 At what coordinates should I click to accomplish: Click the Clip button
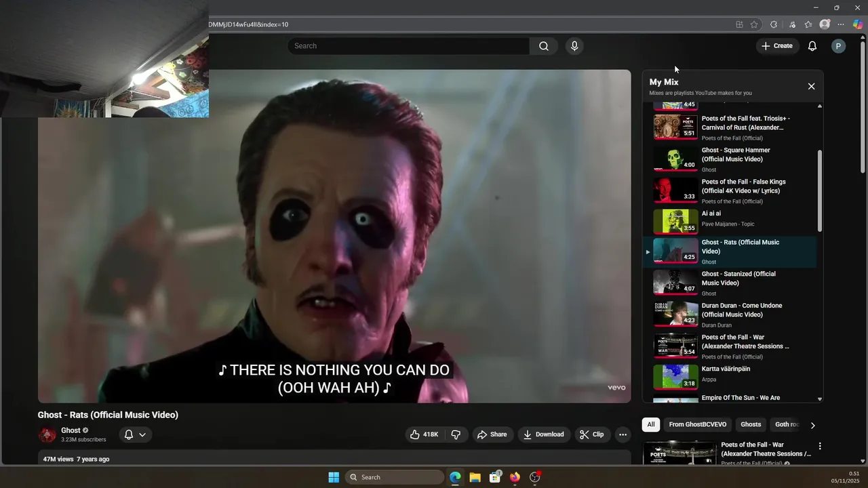tap(591, 434)
